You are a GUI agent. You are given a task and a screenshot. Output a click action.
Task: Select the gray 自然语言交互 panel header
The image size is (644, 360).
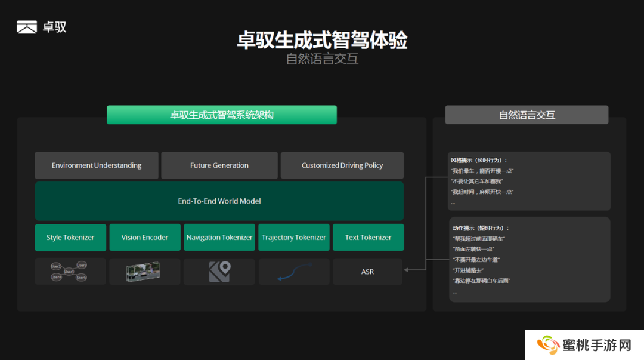[x=527, y=115]
